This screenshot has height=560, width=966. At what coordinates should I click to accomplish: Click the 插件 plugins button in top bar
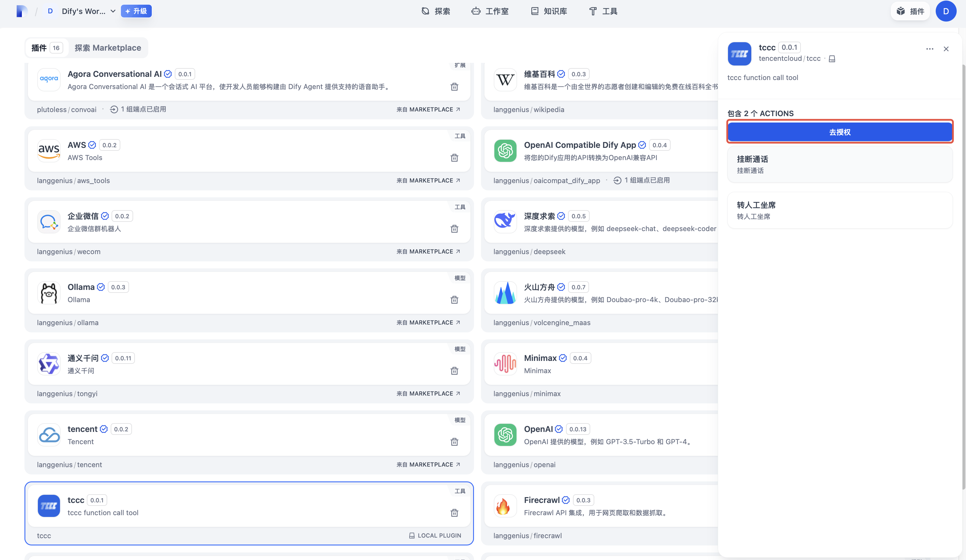click(x=910, y=11)
